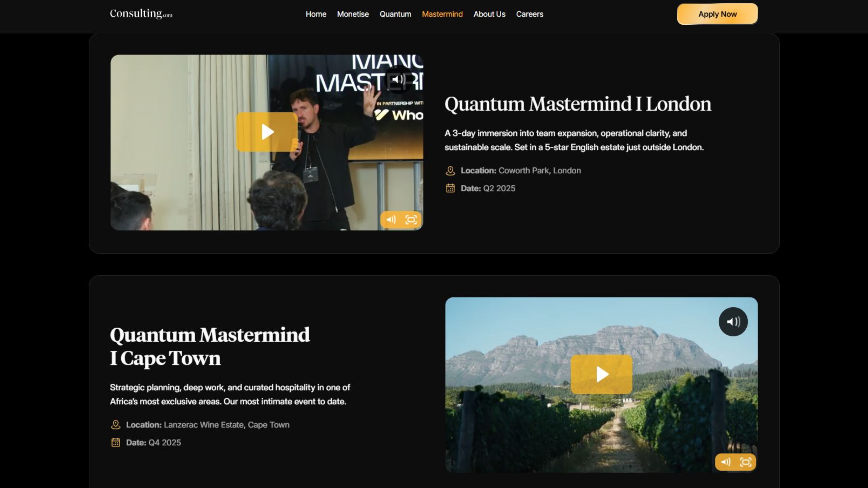
Task: Click calendar icon next to Q2 2025
Action: 450,188
